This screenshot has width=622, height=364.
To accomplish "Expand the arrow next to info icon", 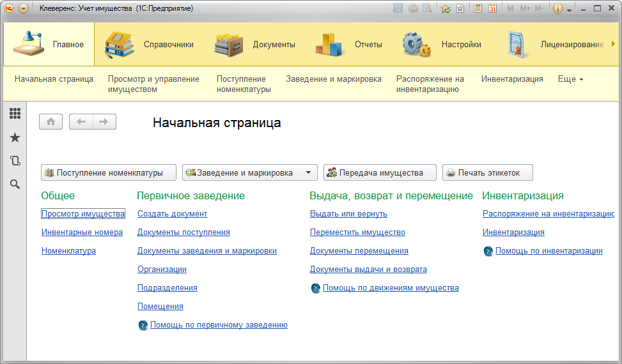I will click(x=569, y=10).
